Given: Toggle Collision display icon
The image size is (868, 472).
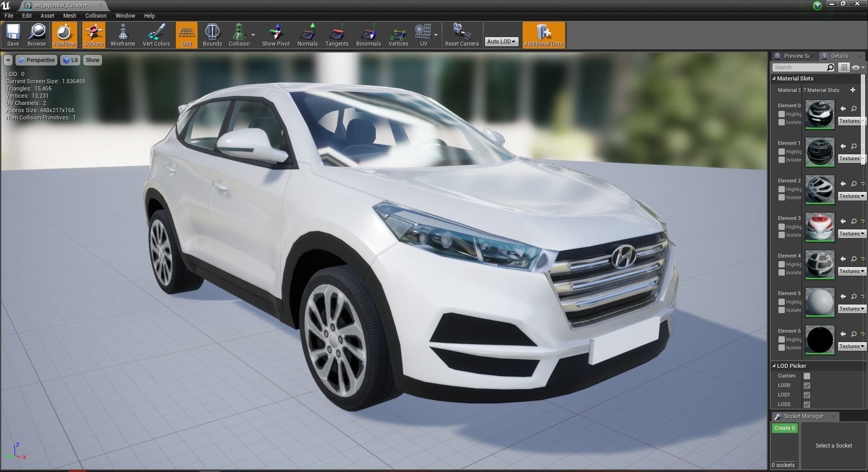Looking at the screenshot, I should (239, 35).
